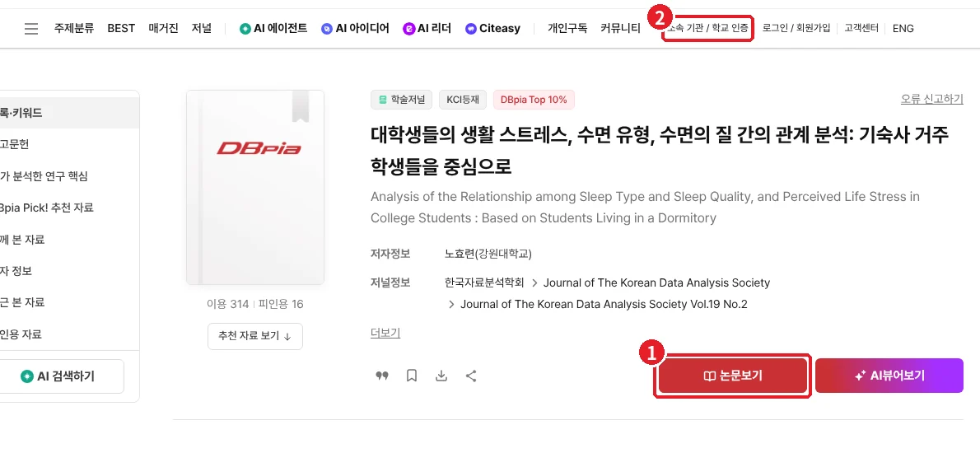Select 개인구독 in the navigation
Screen dimensions: 980x453
[x=567, y=28]
